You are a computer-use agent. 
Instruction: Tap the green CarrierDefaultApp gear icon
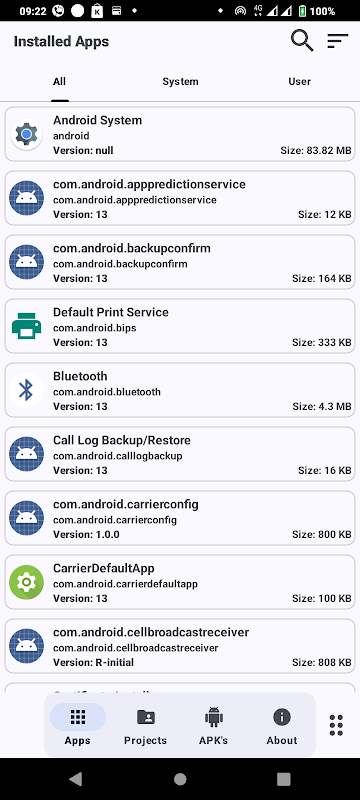coord(27,582)
